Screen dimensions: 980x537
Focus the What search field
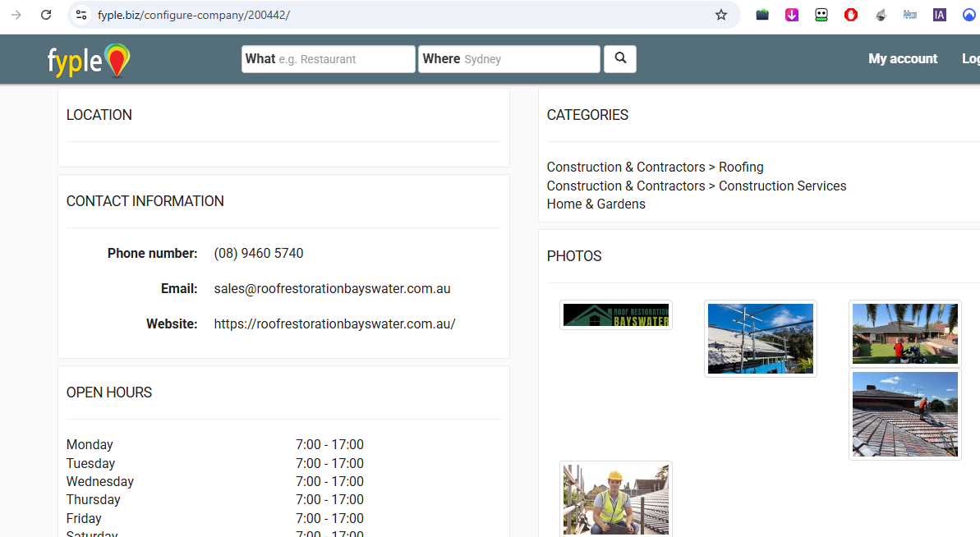coord(328,58)
